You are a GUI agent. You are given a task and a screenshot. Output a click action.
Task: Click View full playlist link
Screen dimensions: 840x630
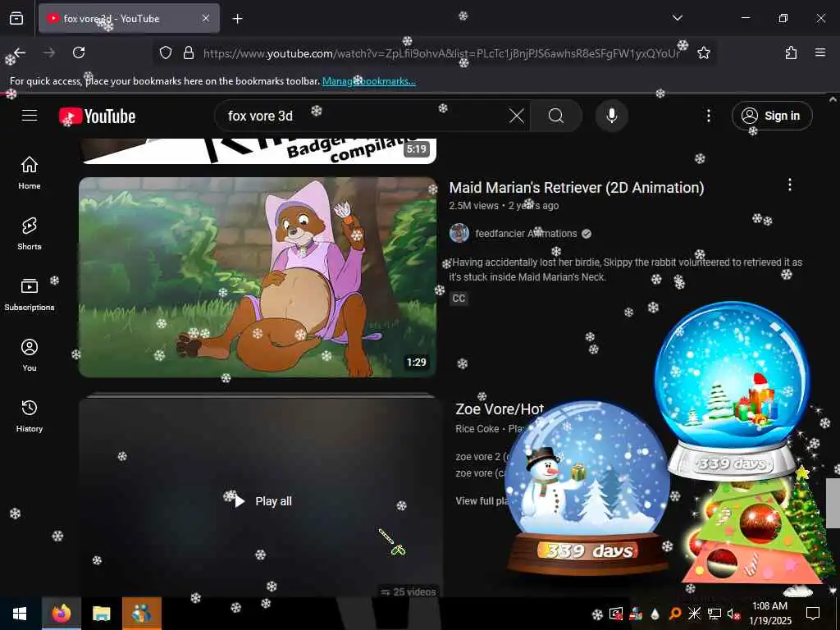point(481,501)
